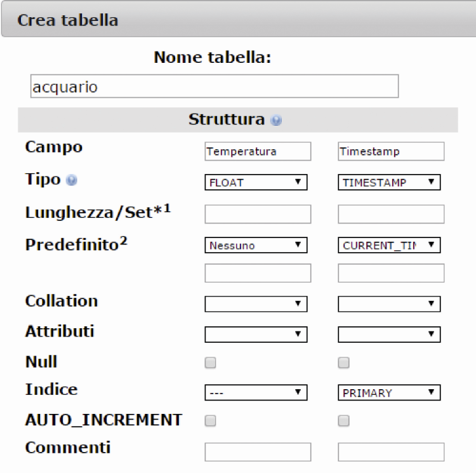The width and height of the screenshot is (476, 473).
Task: Open the TIMESTAMP type dropdown
Action: [x=389, y=182]
